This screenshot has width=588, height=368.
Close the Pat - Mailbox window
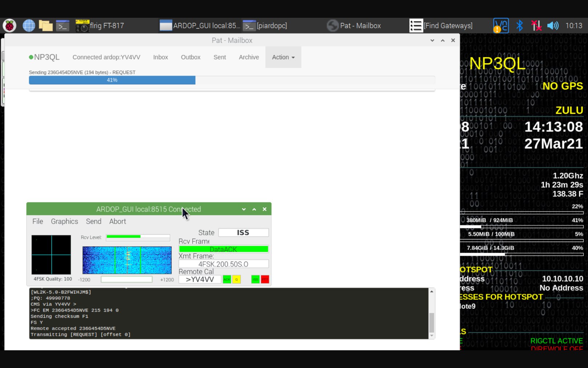[x=453, y=40]
